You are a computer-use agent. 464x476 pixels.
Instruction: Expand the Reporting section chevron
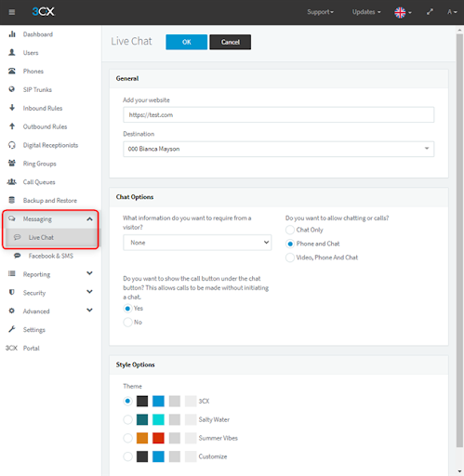[89, 273]
